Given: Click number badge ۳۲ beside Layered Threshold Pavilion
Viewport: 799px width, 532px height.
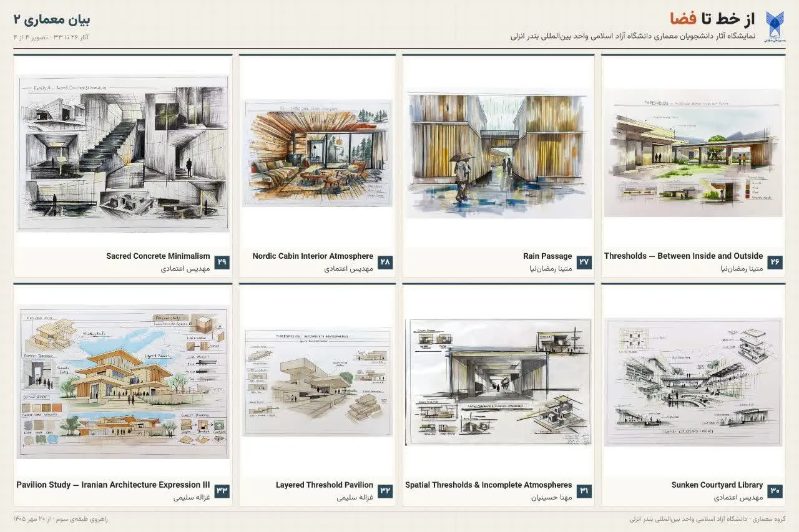Looking at the screenshot, I should point(385,491).
